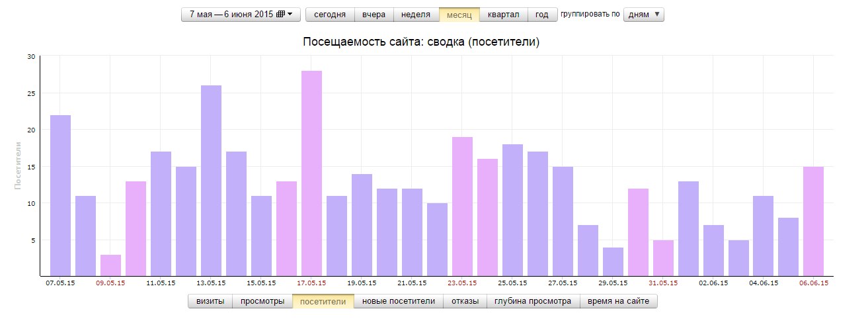This screenshot has width=868, height=321.
Task: Show the 'время на сайте' metric
Action: click(x=618, y=302)
